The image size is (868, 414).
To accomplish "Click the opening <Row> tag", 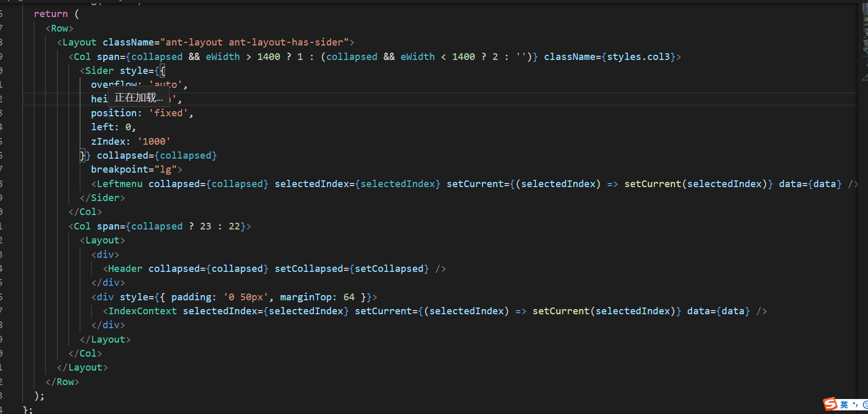I will point(59,28).
